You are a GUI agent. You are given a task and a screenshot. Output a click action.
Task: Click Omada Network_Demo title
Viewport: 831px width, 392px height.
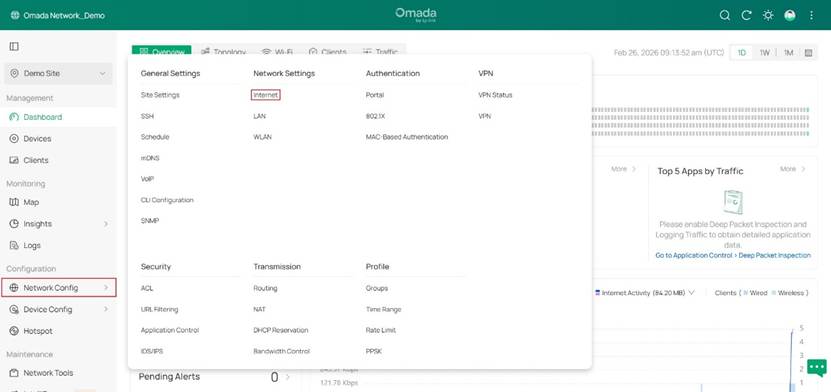[x=64, y=15]
